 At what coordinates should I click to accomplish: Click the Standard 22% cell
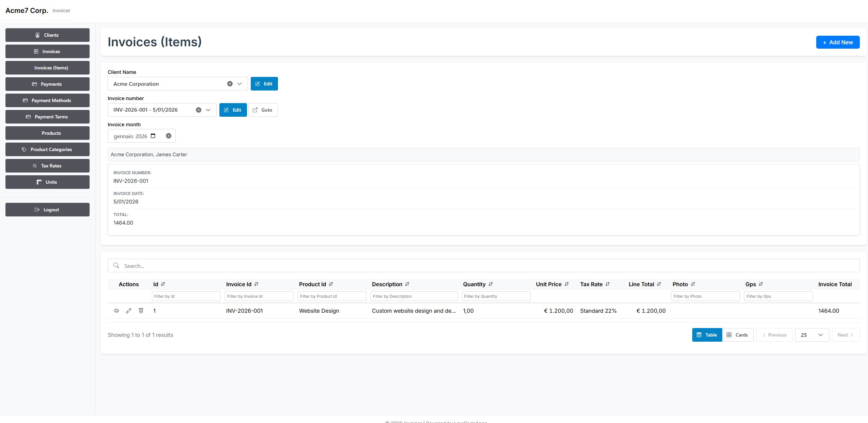[x=598, y=311]
